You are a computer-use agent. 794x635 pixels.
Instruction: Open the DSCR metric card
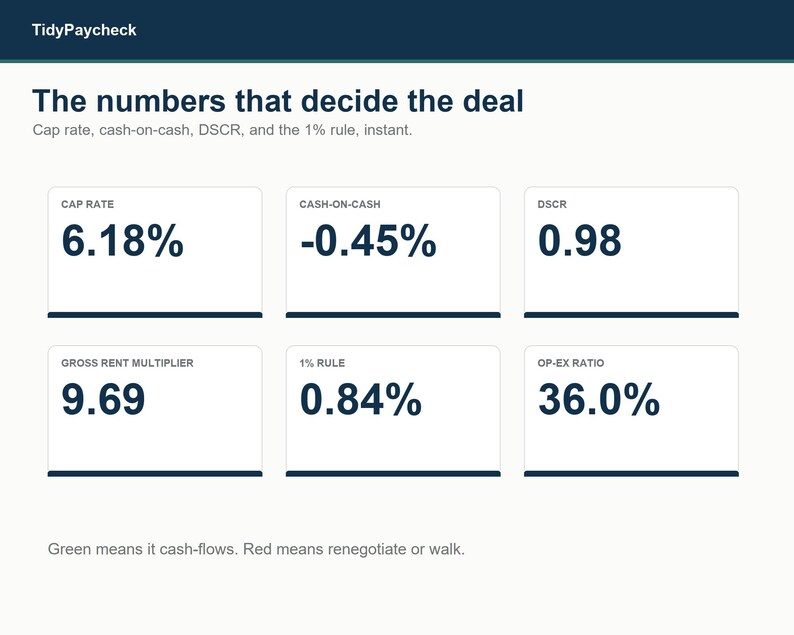(631, 252)
